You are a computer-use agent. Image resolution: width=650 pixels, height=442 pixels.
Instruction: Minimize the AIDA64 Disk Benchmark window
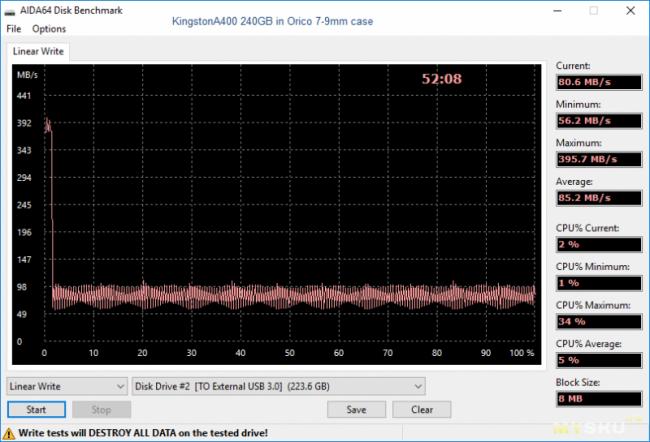coord(558,11)
